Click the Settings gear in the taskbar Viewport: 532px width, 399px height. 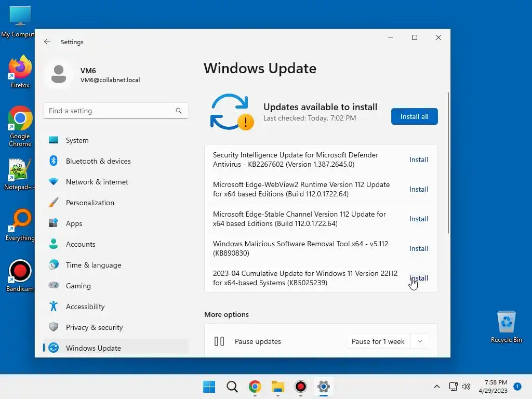pyautogui.click(x=324, y=387)
